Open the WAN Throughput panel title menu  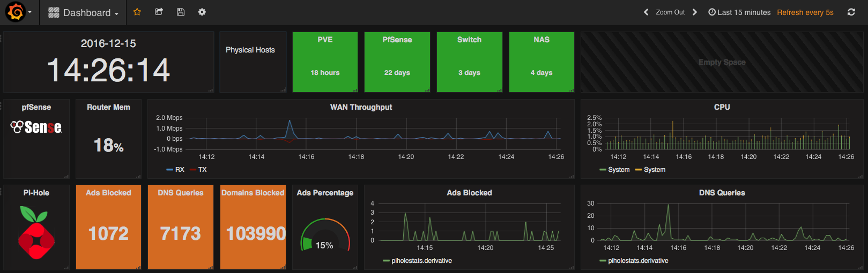361,107
